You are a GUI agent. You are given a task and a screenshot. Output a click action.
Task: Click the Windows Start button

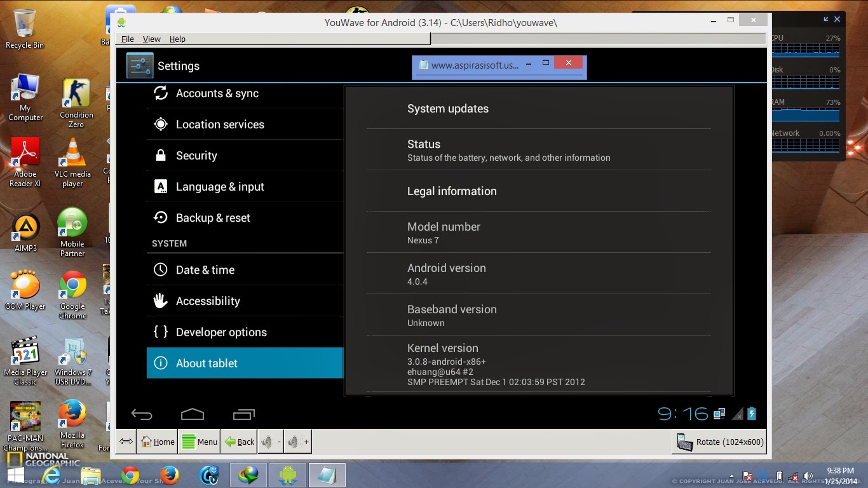coord(16,475)
